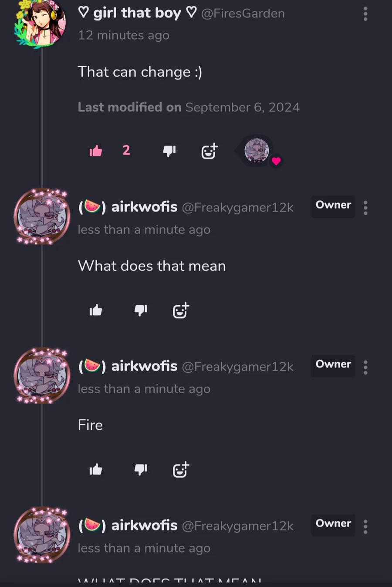Open FiresGarden's profile avatar
392x587 pixels.
(x=40, y=22)
